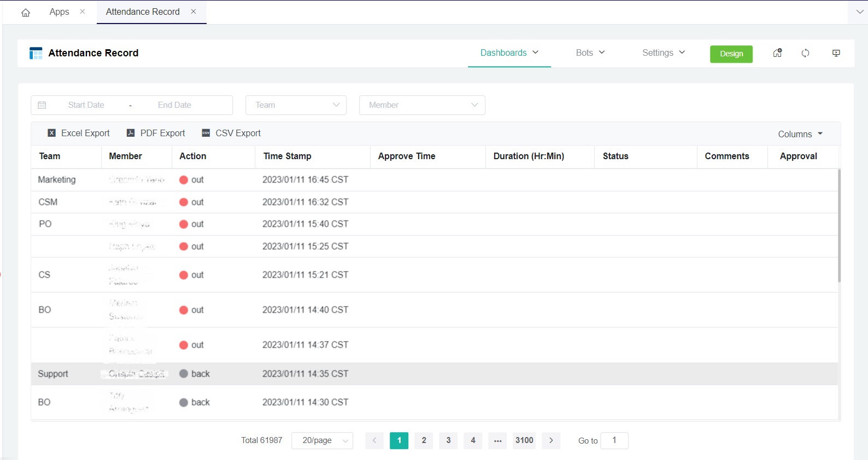
Task: Click the 2023/01/11 14:35 CST timestamp
Action: [305, 374]
